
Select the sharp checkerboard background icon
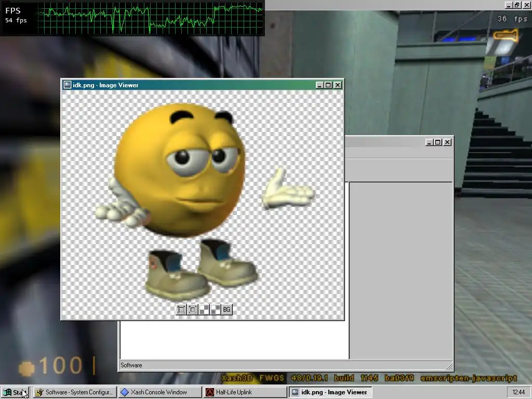[204, 310]
